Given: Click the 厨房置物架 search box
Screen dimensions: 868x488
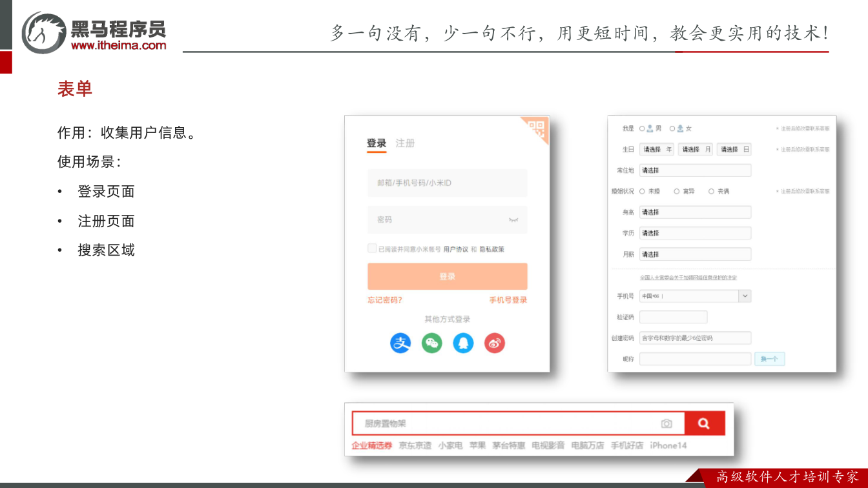Looking at the screenshot, I should [519, 423].
